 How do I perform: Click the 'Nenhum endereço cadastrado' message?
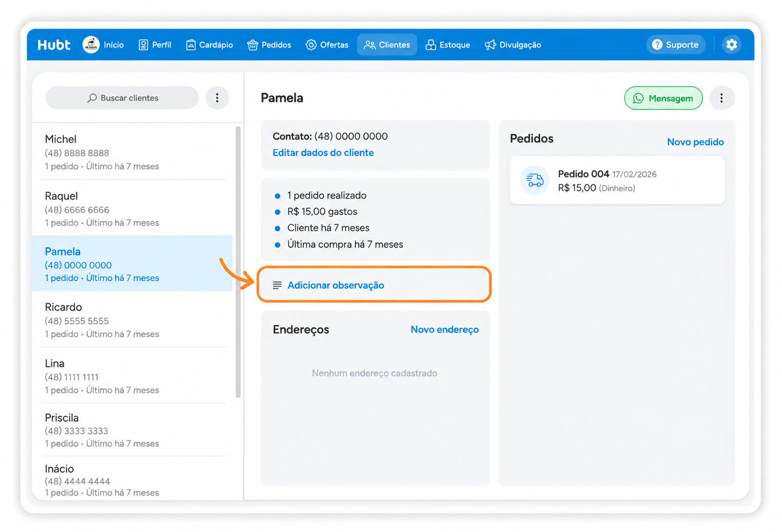(x=375, y=373)
